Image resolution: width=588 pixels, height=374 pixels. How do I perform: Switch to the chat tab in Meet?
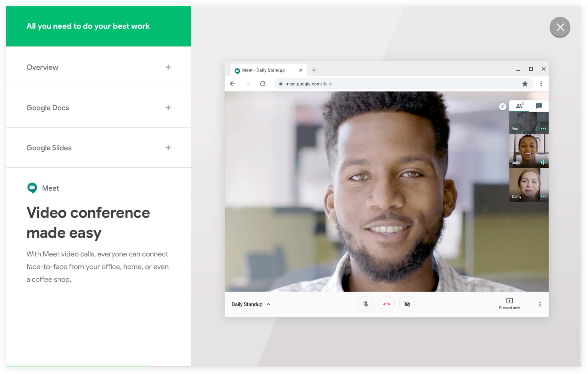pos(539,106)
